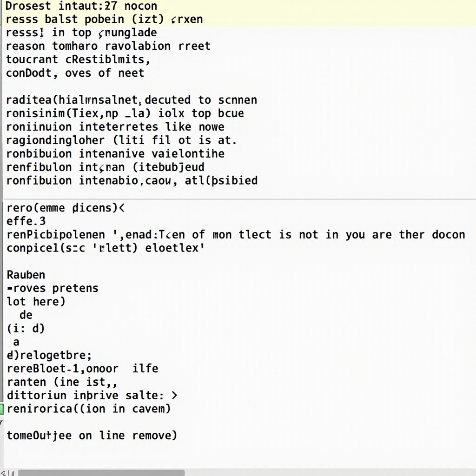Click the line "-roves pretens"
Image resolution: width=476 pixels, height=476 pixels.
[x=53, y=288]
